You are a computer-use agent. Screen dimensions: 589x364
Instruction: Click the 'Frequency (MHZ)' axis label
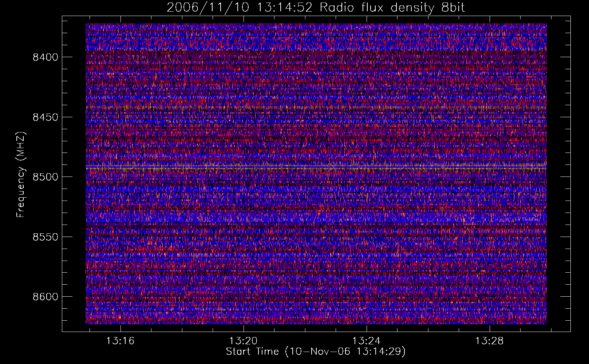(x=21, y=175)
